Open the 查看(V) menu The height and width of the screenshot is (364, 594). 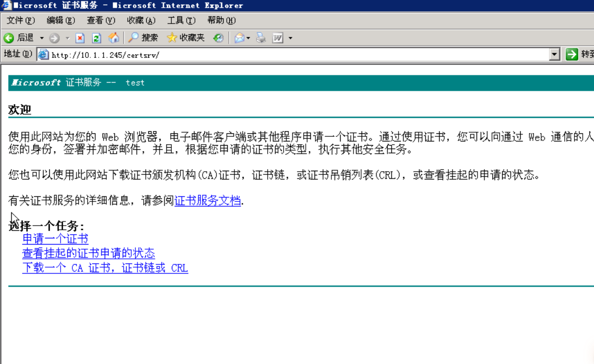(101, 21)
